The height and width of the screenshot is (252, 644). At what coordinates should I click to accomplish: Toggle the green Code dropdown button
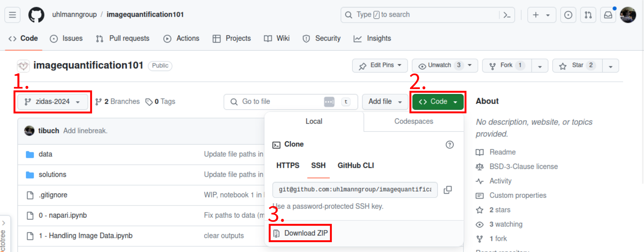tap(438, 102)
